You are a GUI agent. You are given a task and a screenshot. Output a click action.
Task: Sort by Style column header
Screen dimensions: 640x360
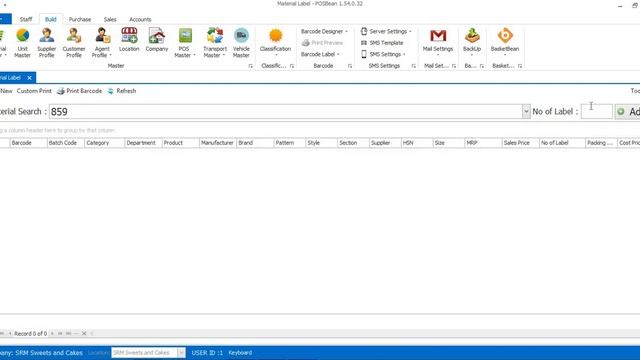tap(322, 143)
